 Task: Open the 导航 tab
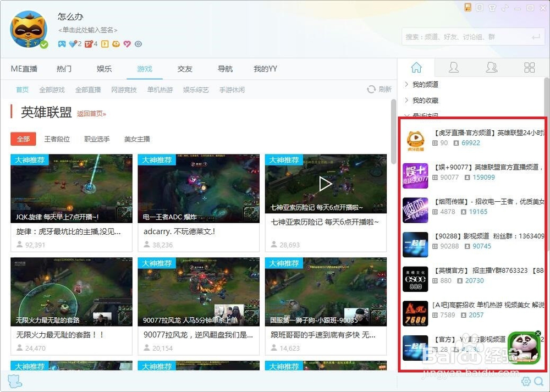pos(225,69)
